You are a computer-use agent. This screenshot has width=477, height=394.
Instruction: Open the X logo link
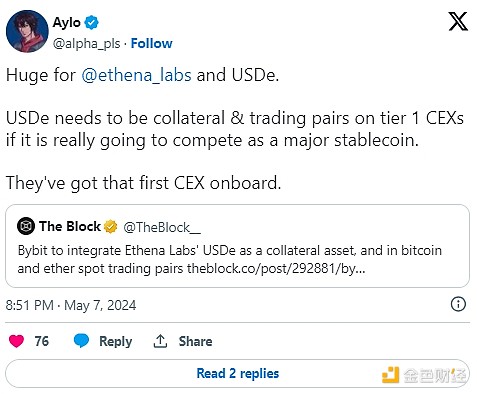(458, 21)
